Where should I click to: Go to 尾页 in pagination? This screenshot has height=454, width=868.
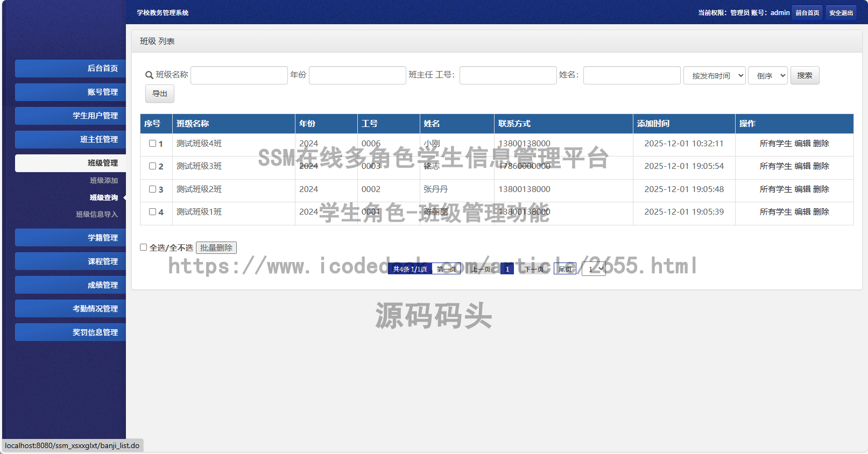click(564, 269)
